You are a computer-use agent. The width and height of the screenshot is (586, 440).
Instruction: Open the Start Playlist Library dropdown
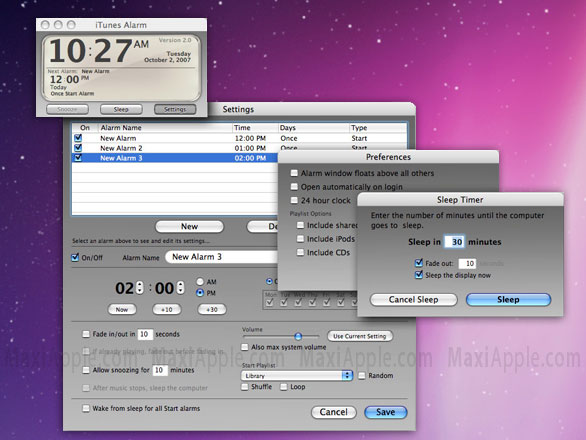[297, 375]
